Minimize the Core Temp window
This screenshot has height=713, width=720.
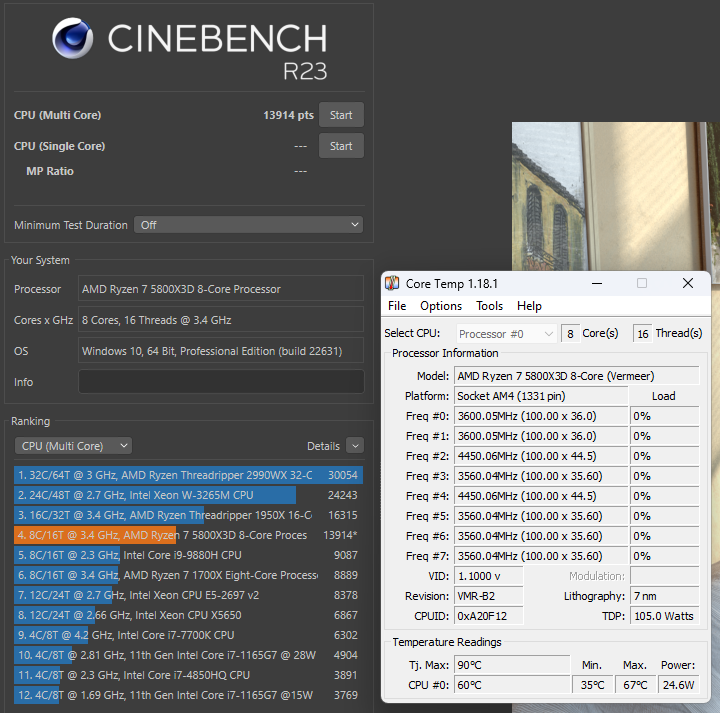(597, 283)
